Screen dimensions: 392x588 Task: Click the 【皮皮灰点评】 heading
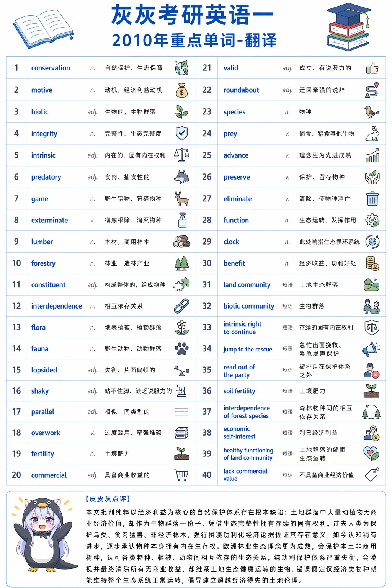[108, 499]
